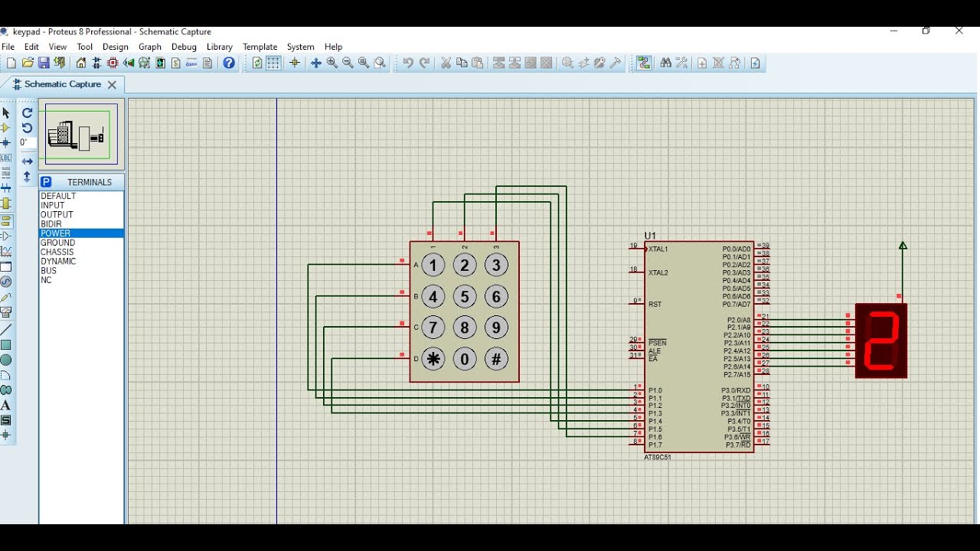Image resolution: width=980 pixels, height=551 pixels.
Task: Redo the last undone action
Action: click(424, 63)
